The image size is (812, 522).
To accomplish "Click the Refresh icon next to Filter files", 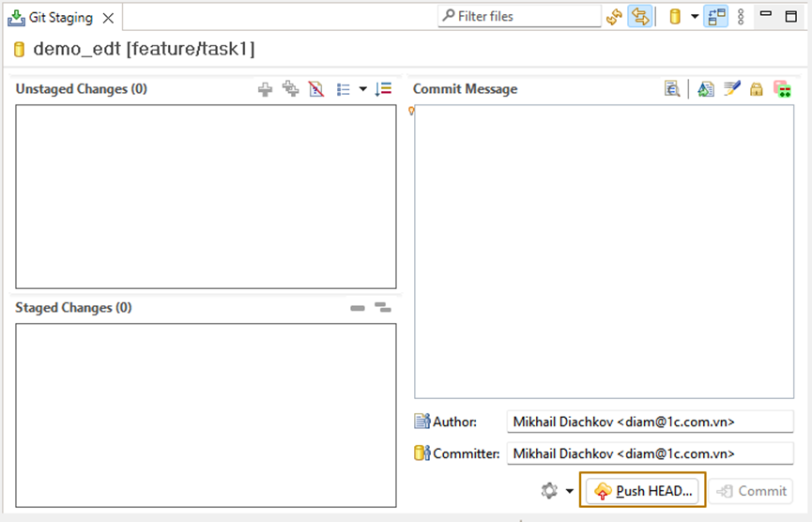I will (x=614, y=16).
